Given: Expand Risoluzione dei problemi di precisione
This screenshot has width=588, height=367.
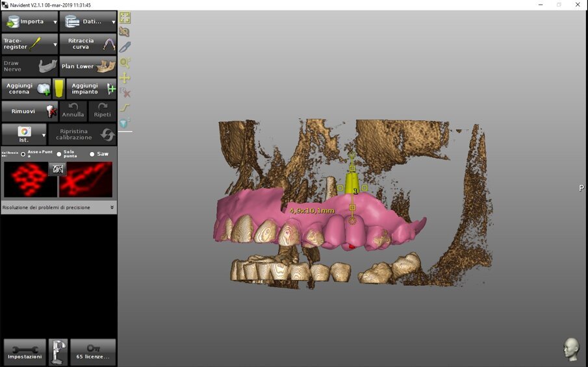Looking at the screenshot, I should pos(112,207).
